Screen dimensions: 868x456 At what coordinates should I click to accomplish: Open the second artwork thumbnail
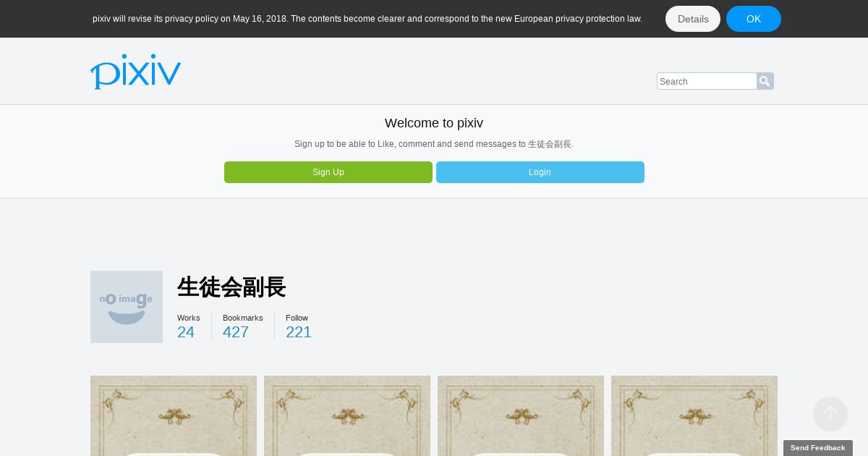coord(347,415)
